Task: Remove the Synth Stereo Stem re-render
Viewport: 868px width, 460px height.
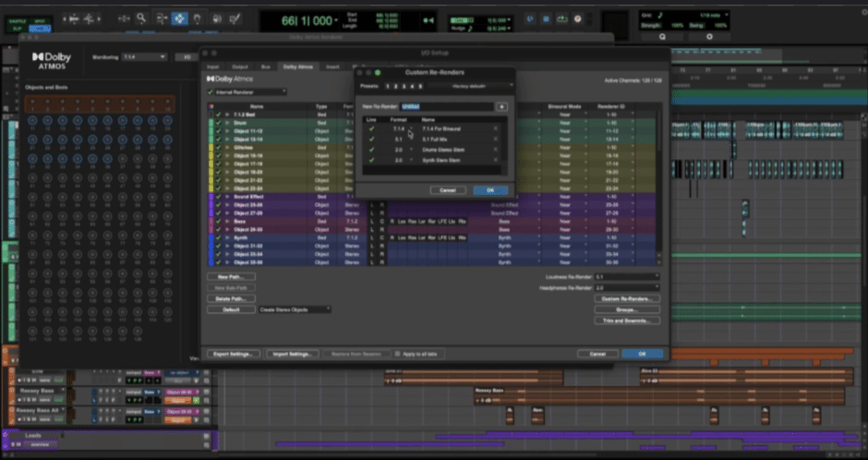Action: (x=496, y=160)
